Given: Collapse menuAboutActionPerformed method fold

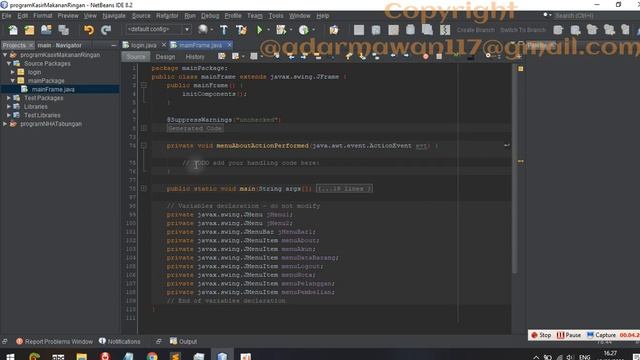Looking at the screenshot, I should click(x=144, y=145).
